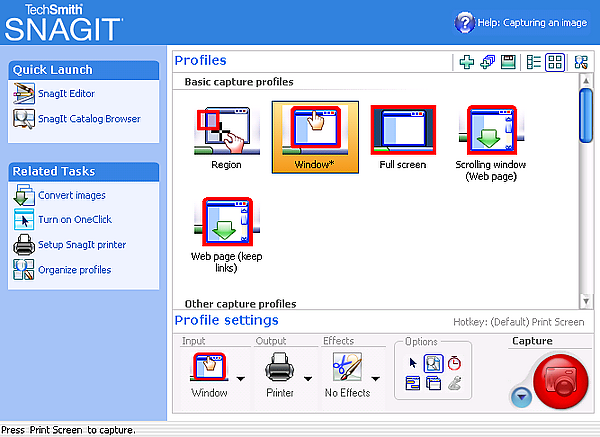Toggle the preview window option
Image resolution: width=600 pixels, height=437 pixels.
click(x=434, y=363)
